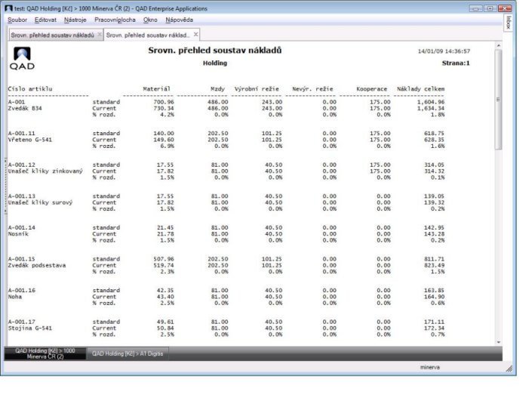Viewport: 532px width, 401px height.
Task: Click the Číslo artiklu column header
Action: click(30, 89)
